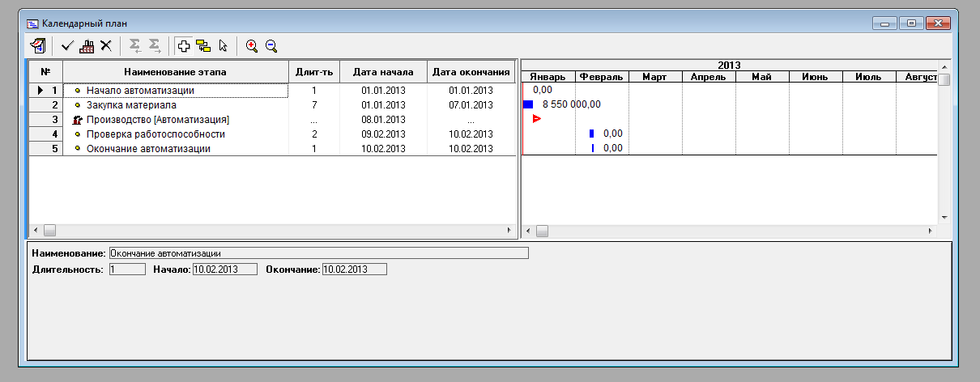The width and height of the screenshot is (980, 382).
Task: Select row Закупка материала
Action: click(x=273, y=105)
